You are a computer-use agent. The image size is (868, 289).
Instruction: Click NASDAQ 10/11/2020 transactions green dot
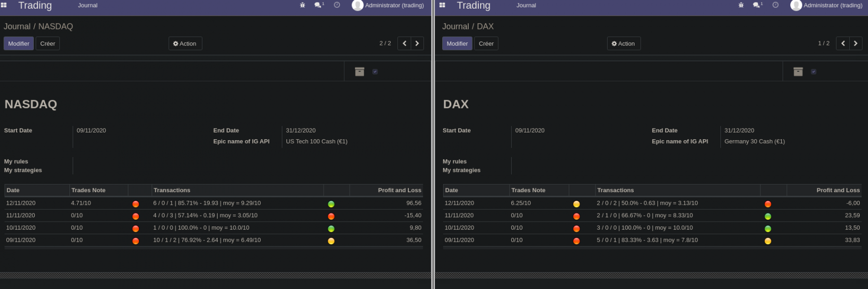click(331, 228)
